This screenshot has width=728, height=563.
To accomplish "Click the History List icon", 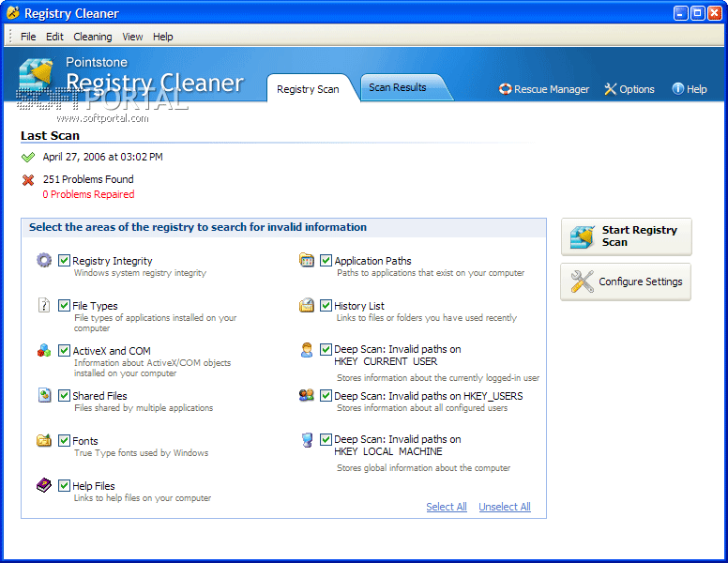I will [307, 305].
